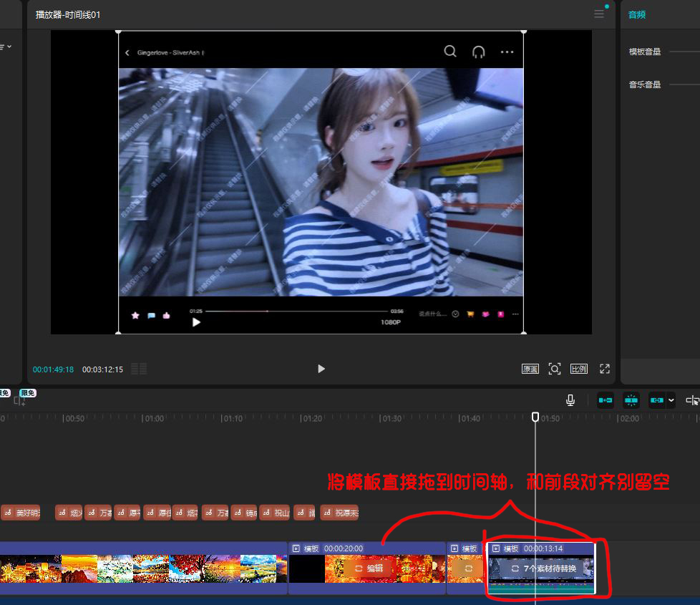Select the 音频 audio tab
The width and height of the screenshot is (700, 605).
click(x=637, y=14)
